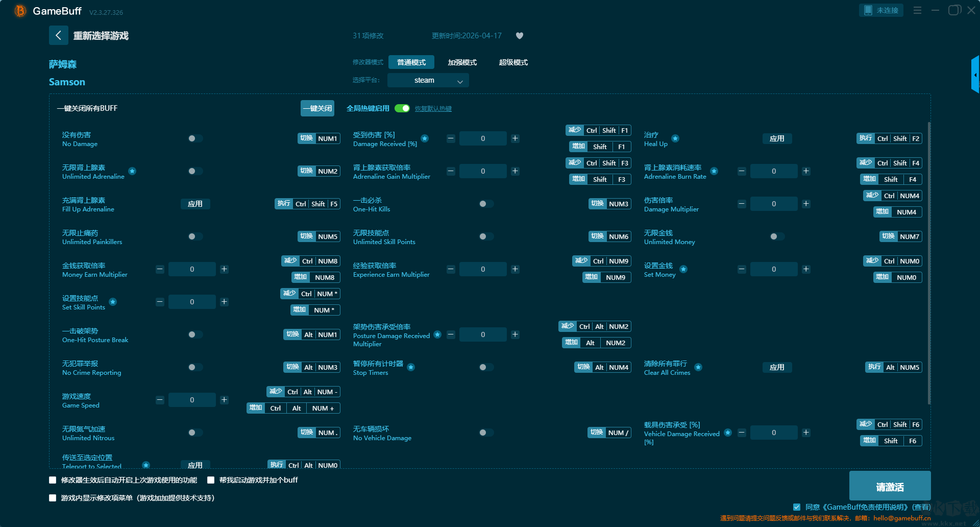Click plus for Adrenaline Burn Rate
The image size is (980, 527).
(806, 171)
